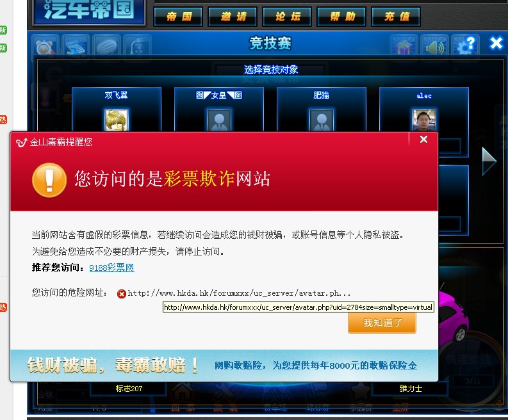Screen dimensions: 508x420
Task: Open the 论坛 menu tab
Action: (287, 17)
